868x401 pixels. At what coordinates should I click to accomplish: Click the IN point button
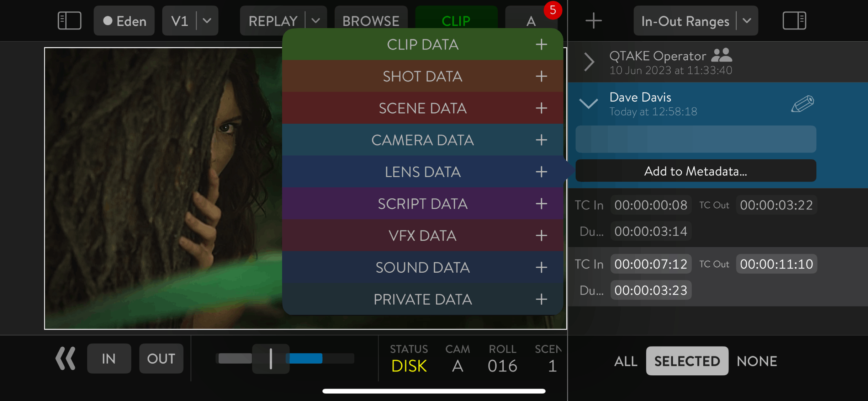pos(109,358)
